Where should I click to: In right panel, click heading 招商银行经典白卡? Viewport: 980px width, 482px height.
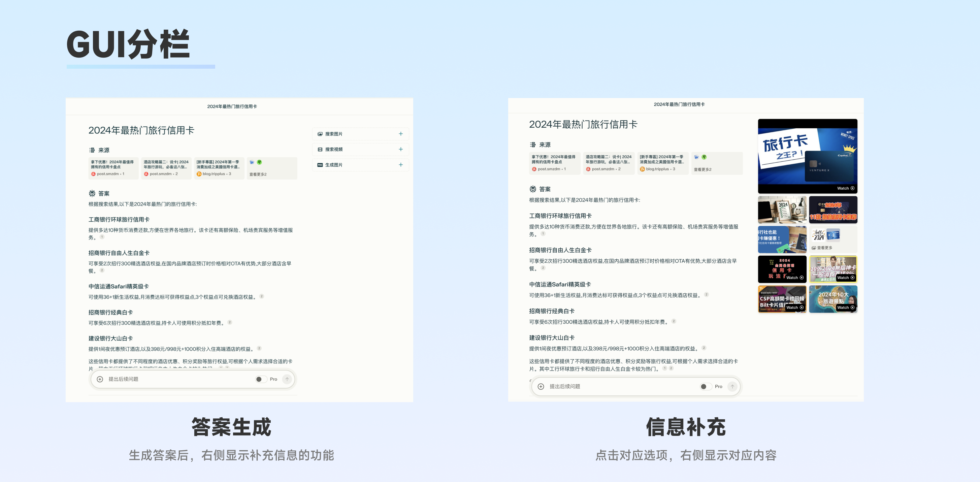pos(552,311)
